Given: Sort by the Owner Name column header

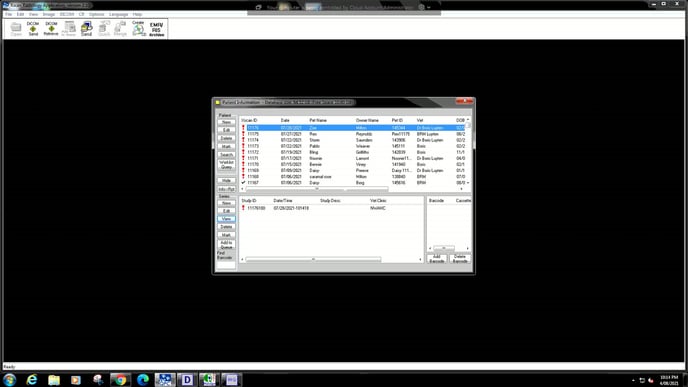Looking at the screenshot, I should [367, 120].
